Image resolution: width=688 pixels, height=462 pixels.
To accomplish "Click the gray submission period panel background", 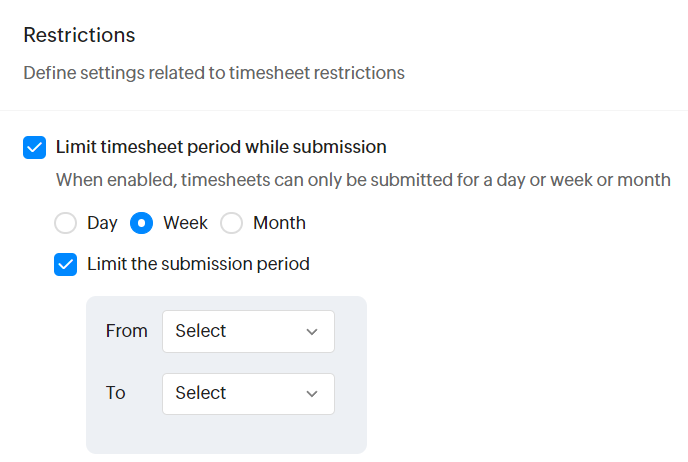I will tap(226, 435).
